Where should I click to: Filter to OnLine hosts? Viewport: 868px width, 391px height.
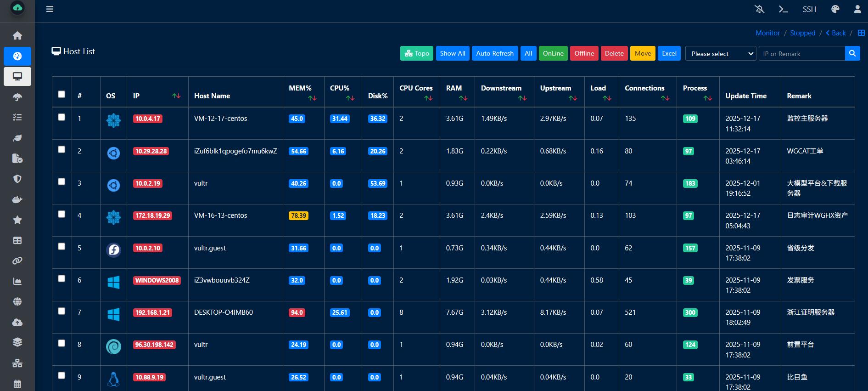[x=553, y=53]
